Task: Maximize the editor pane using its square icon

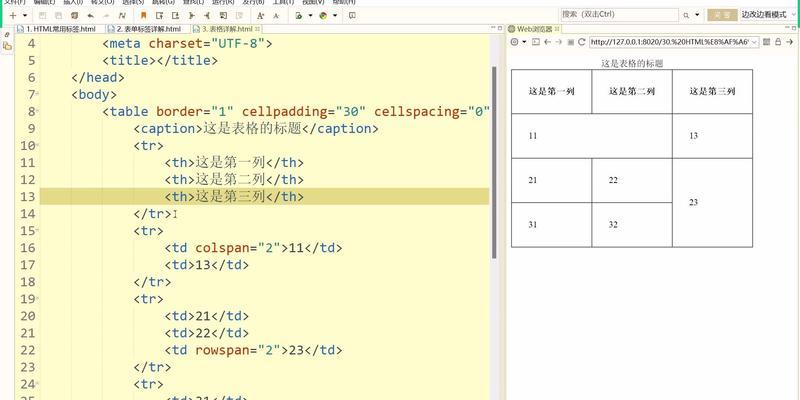Action: 500,29
